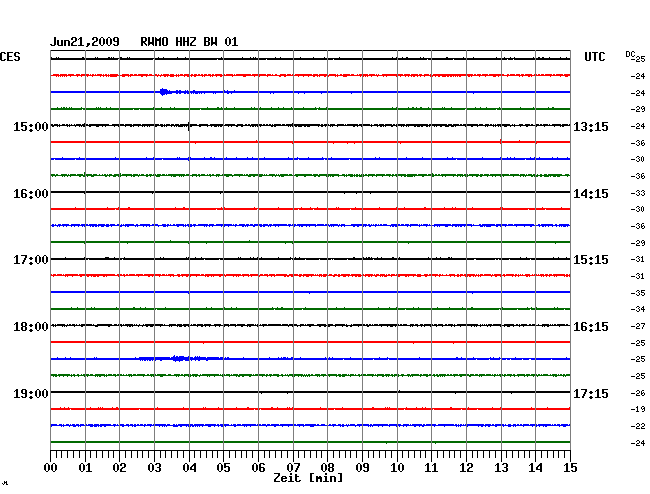Click the Zeit [min] axis title
Image resolution: width=650 pixels, height=494 pixels.
tap(308, 478)
